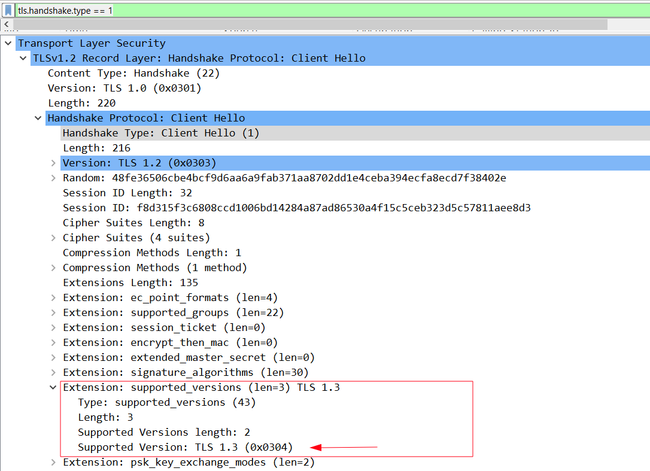Expand the Version: TLS 1.2 (0x0303) node

pos(53,163)
